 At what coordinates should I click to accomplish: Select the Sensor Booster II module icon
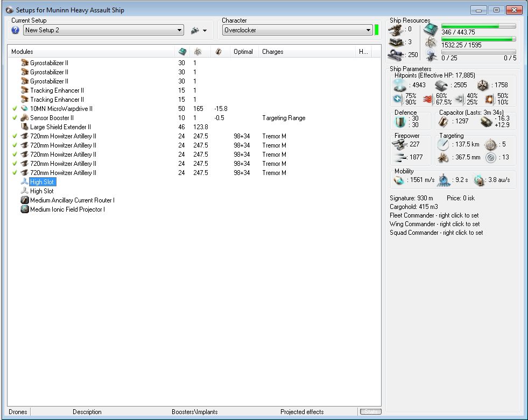tap(25, 117)
